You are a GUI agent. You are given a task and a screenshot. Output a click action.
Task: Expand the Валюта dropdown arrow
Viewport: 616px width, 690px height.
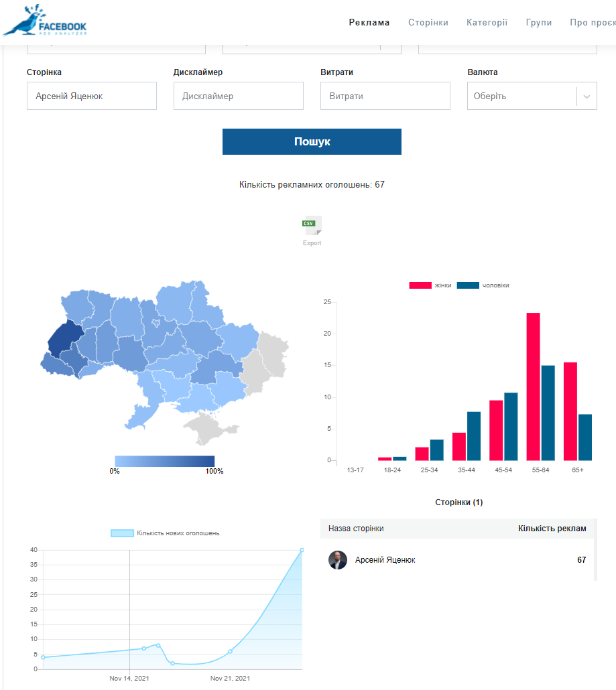point(587,96)
